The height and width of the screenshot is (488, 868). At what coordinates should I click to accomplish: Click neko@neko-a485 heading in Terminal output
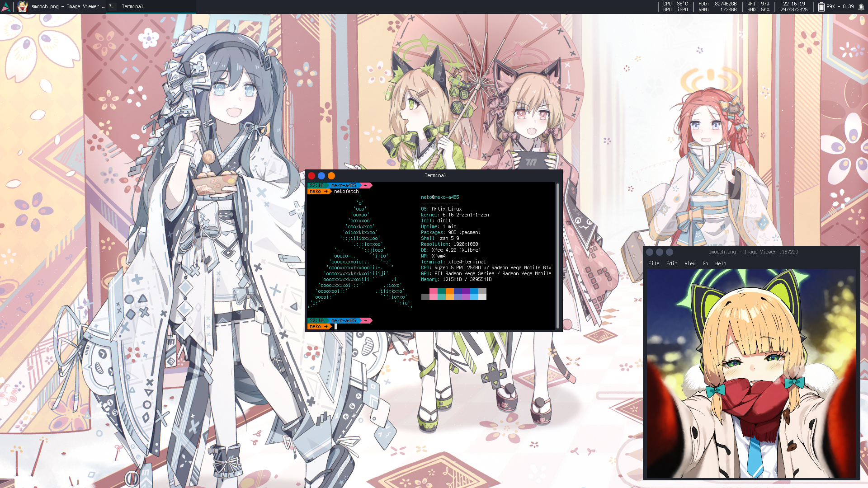tap(440, 197)
